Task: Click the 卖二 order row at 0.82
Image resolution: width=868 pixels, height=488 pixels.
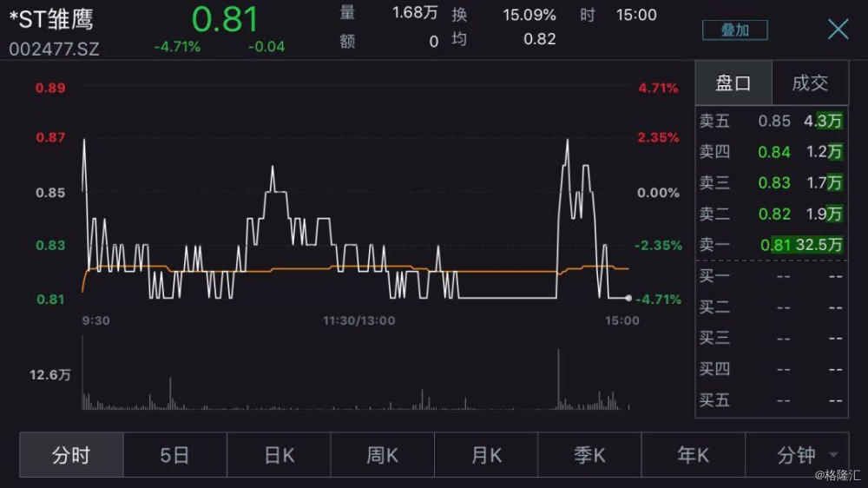Action: click(x=771, y=214)
